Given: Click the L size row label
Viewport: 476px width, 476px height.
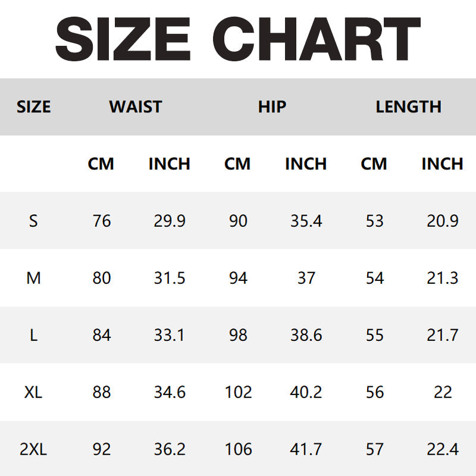Looking at the screenshot, I should [33, 335].
